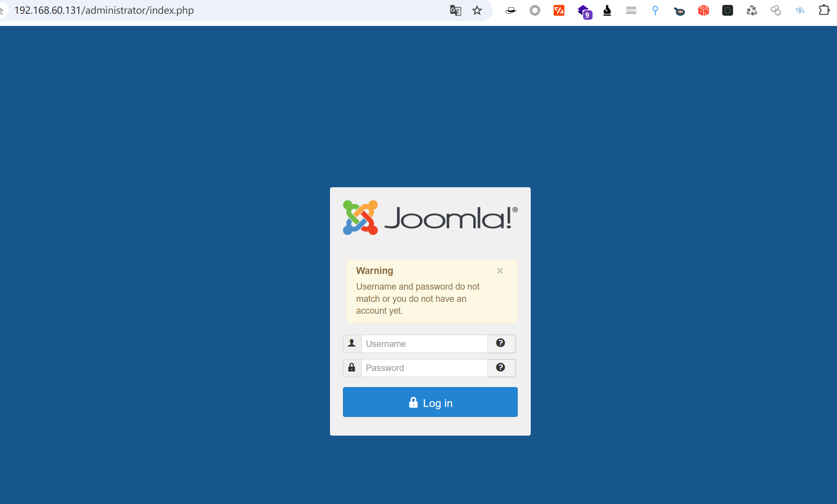Click the Joomla! logo

pos(430,218)
